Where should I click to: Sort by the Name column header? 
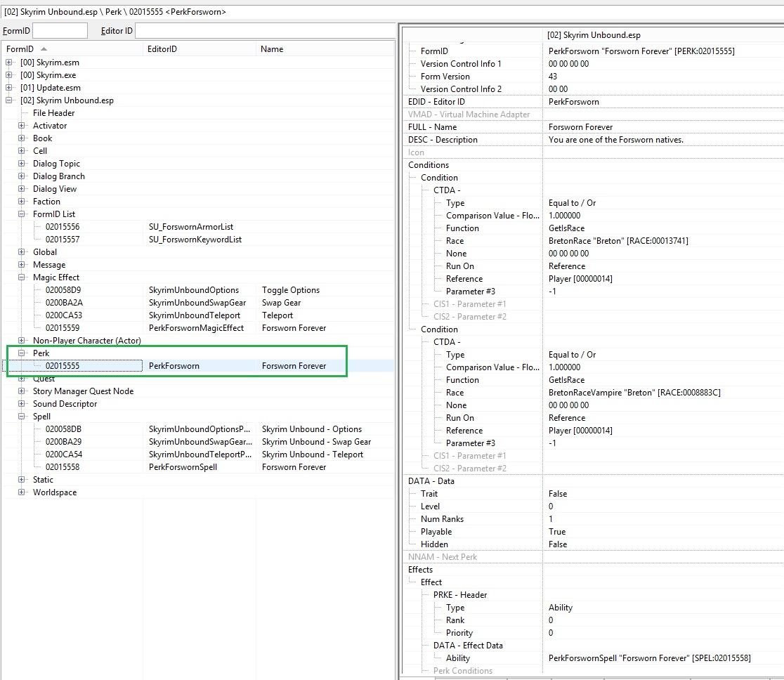pos(325,49)
